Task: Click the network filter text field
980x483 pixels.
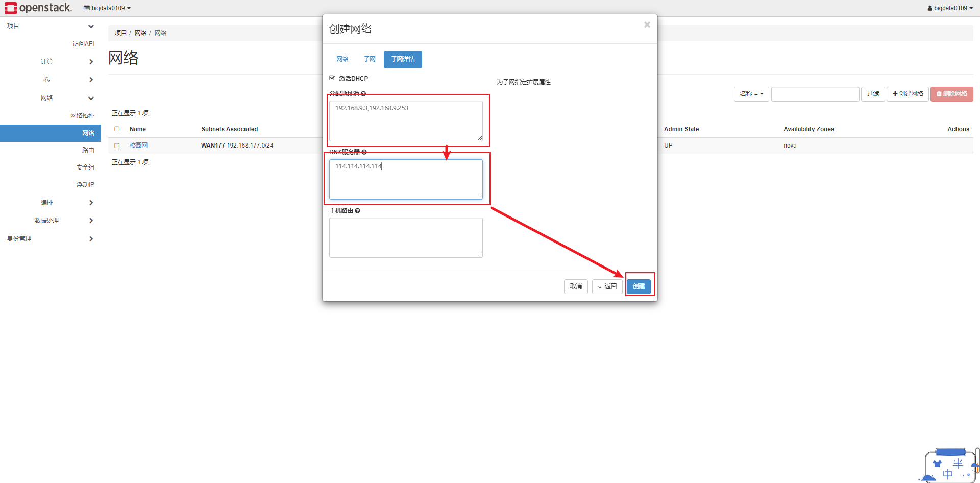Action: (x=815, y=94)
